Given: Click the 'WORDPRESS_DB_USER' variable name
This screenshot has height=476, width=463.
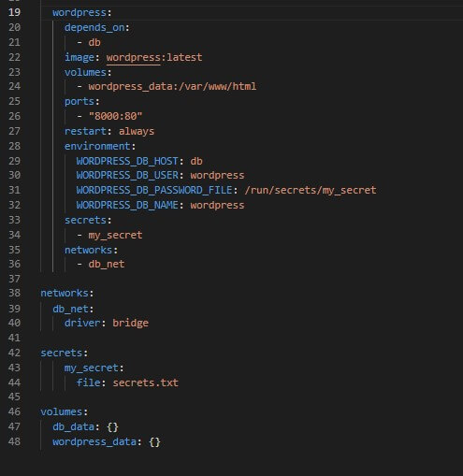Looking at the screenshot, I should 127,175.
